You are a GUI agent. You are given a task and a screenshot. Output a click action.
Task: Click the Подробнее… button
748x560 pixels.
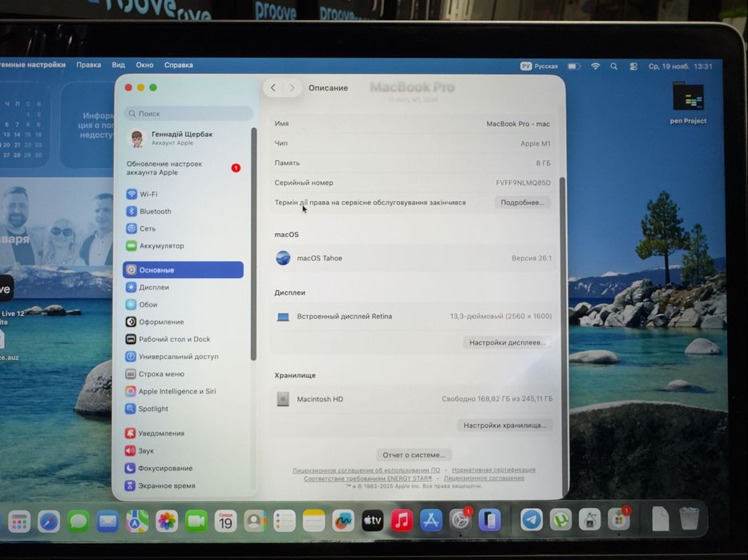[x=523, y=203]
